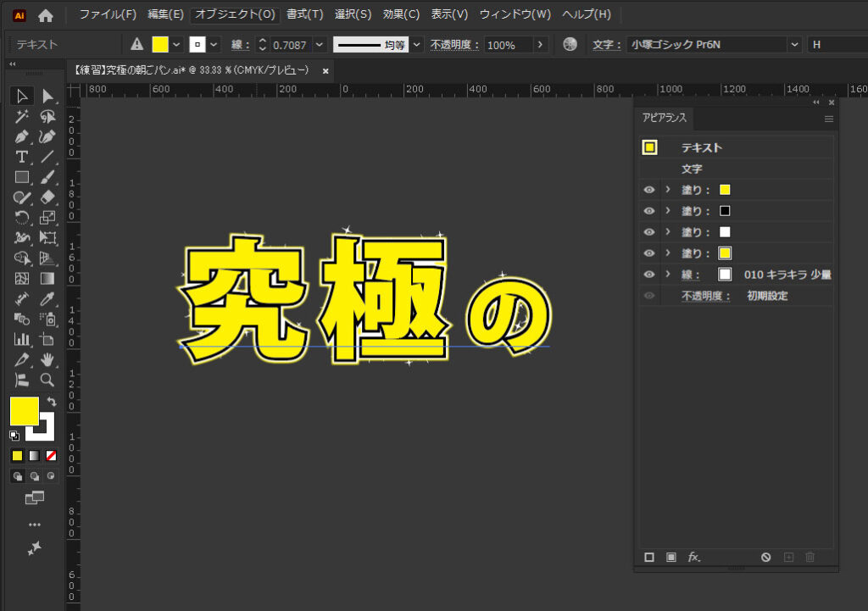Select the Eyedropper tool

point(47,298)
